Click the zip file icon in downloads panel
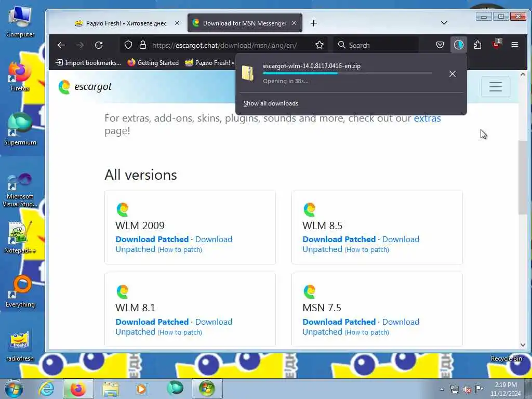The height and width of the screenshot is (399, 532). pos(248,73)
